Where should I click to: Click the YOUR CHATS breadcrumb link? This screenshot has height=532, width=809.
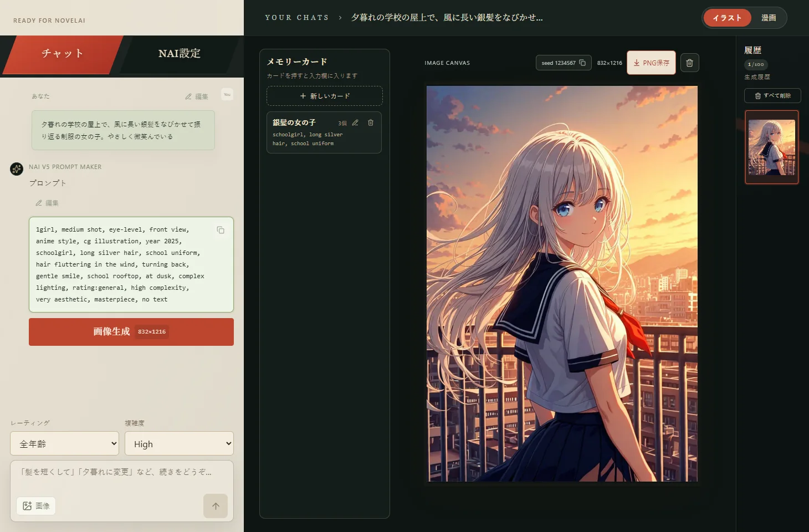pos(296,18)
